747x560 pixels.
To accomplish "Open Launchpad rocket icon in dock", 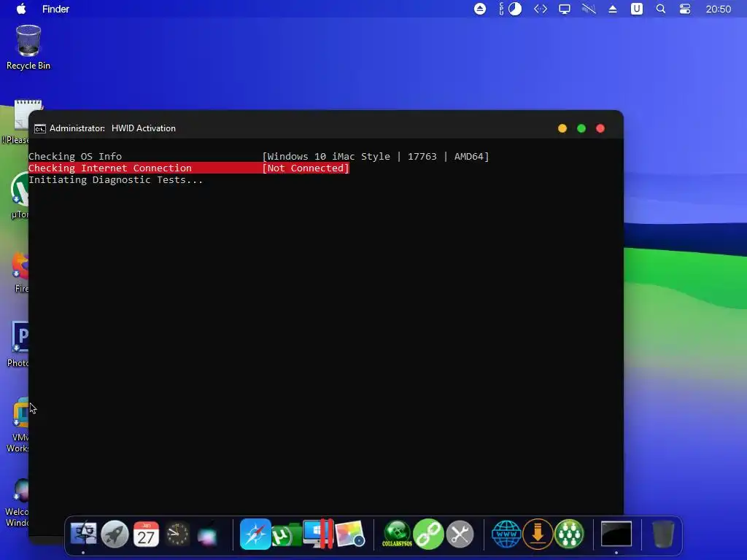I will coord(115,534).
